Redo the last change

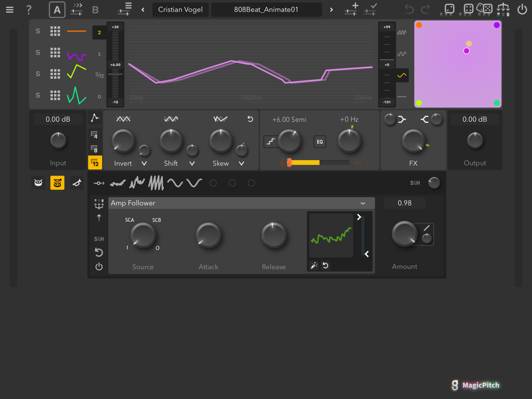click(x=426, y=9)
